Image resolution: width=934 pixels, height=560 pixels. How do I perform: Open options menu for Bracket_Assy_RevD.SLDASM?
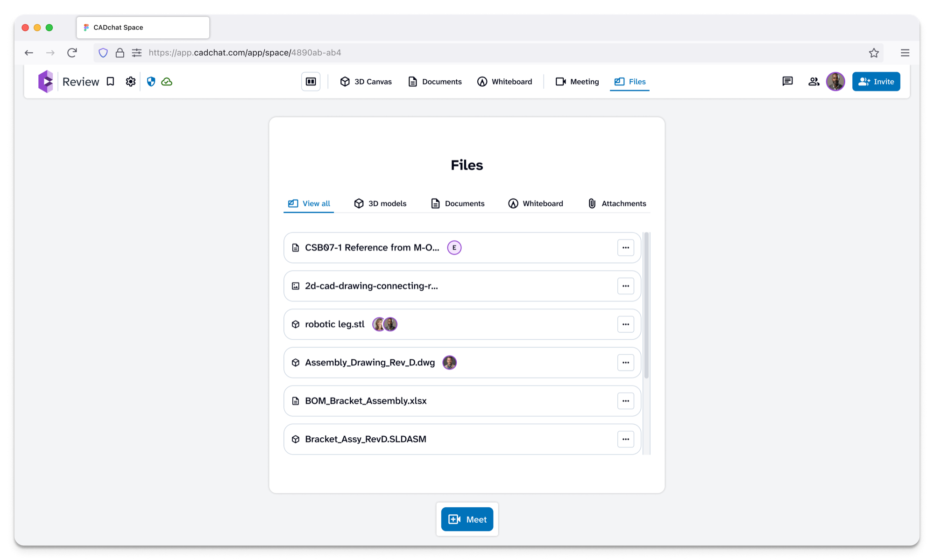pos(625,439)
